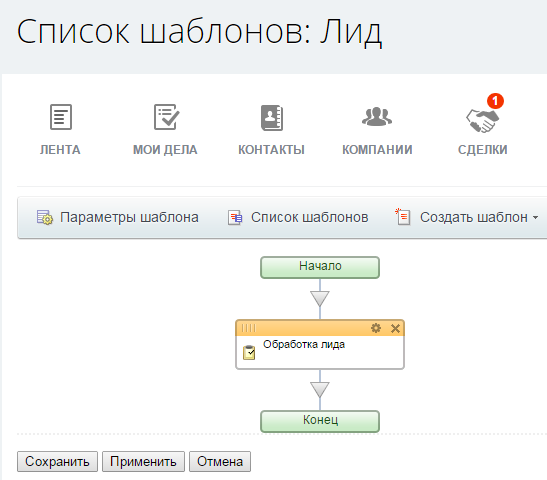Grab the drag handle of Обработка лида block
This screenshot has height=480, width=547.
pos(249,328)
